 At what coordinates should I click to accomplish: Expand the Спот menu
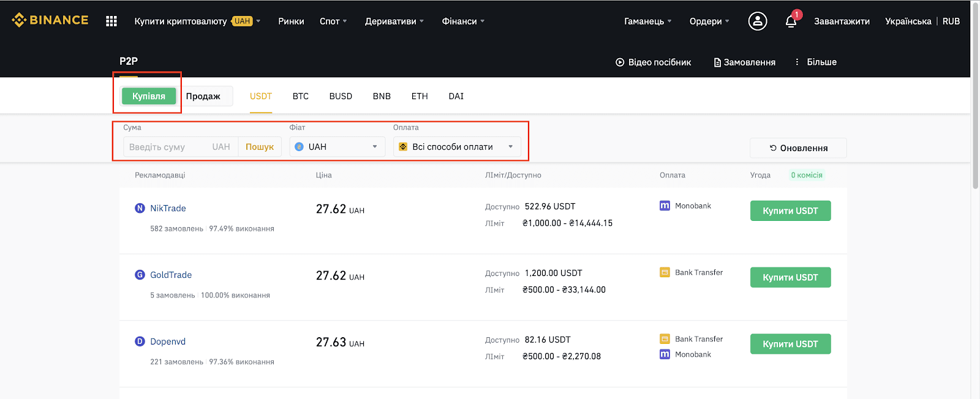pos(333,21)
